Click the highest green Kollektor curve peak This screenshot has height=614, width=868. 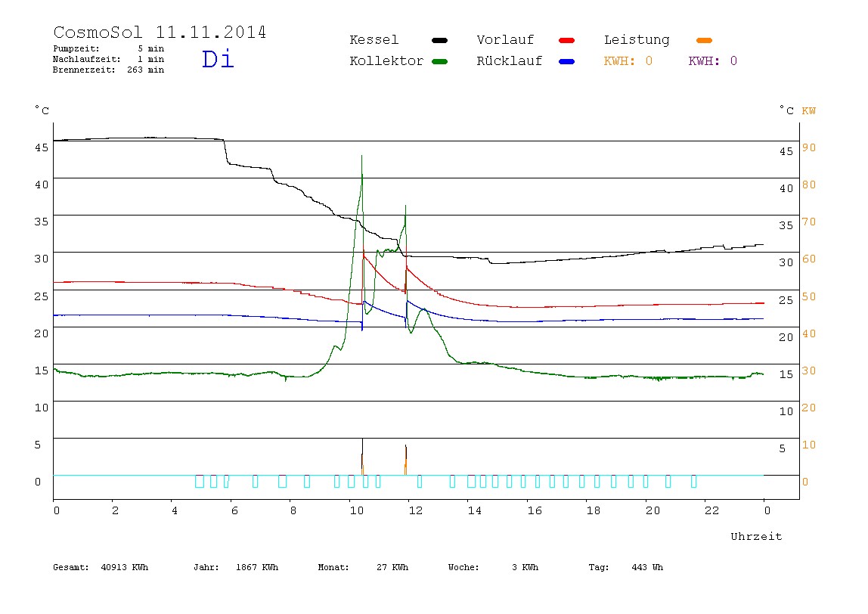[362, 157]
